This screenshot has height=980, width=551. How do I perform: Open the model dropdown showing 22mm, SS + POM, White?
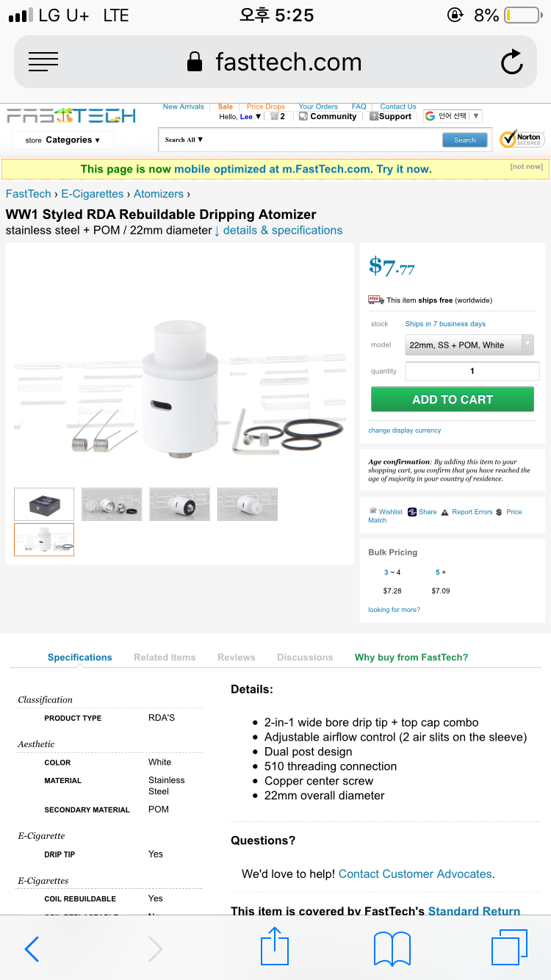pos(469,345)
